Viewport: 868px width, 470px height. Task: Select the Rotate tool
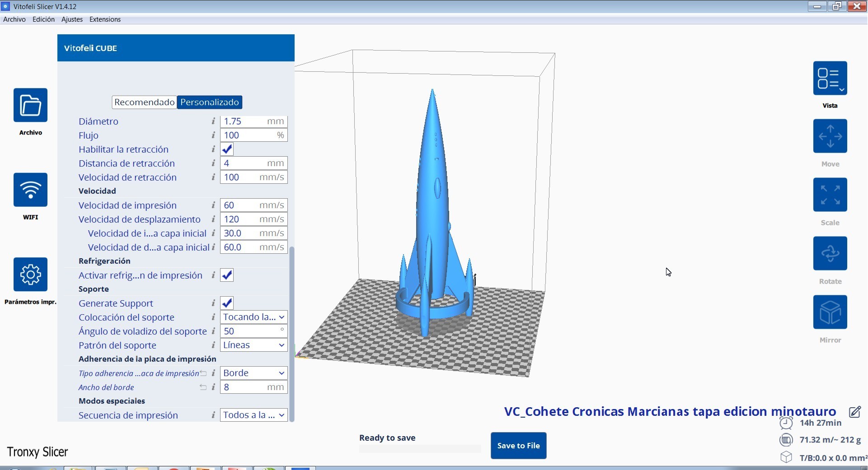pyautogui.click(x=830, y=253)
